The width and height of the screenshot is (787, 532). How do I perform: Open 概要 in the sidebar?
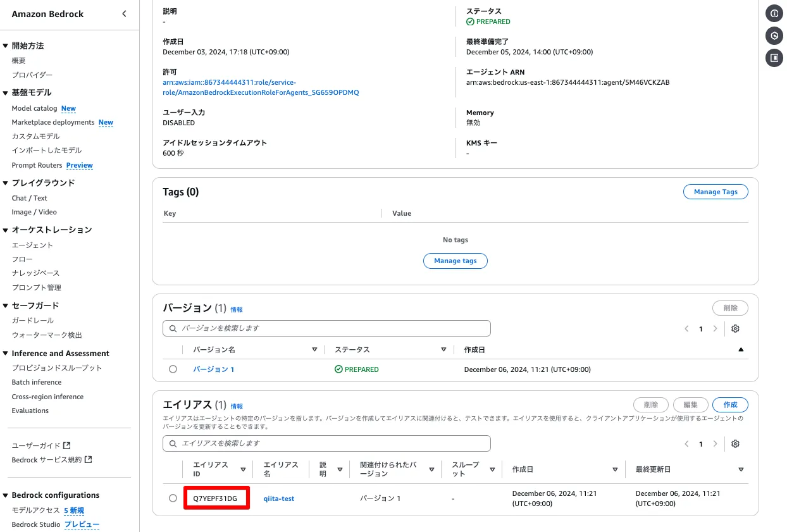tap(19, 61)
